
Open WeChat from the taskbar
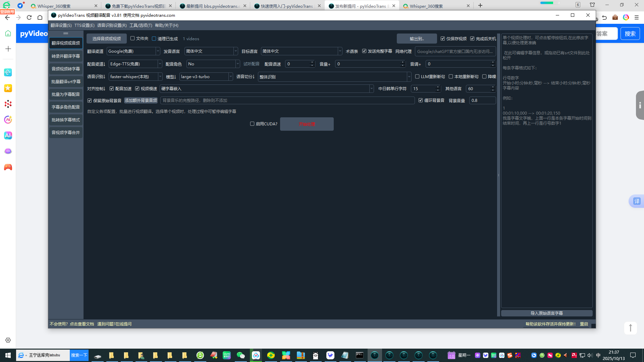tap(241, 355)
